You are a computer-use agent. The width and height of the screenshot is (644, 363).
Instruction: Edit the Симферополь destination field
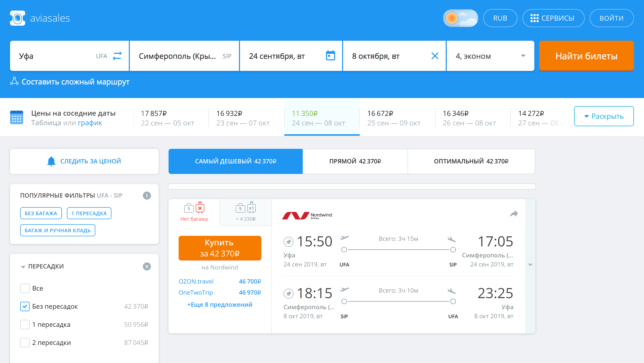184,56
